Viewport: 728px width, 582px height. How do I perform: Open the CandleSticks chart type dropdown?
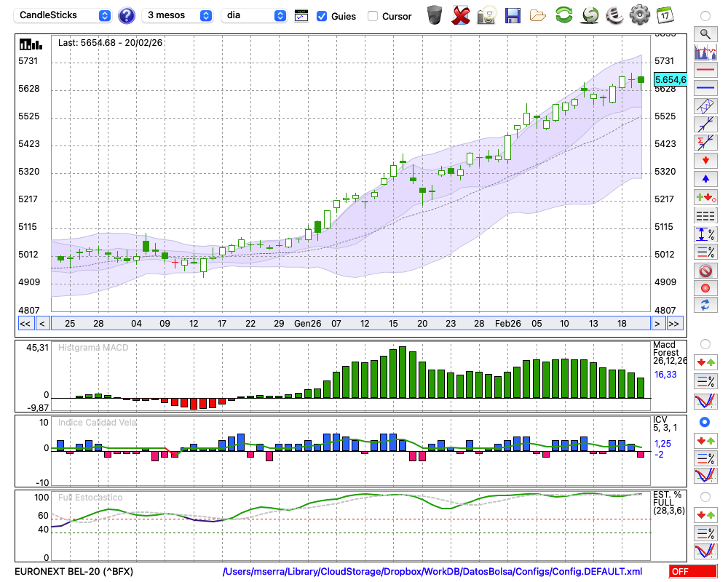pos(64,15)
